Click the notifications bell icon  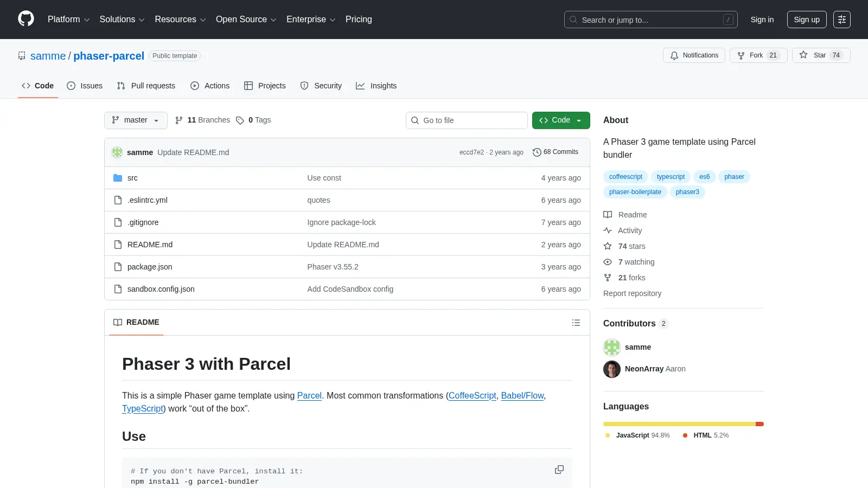(x=674, y=55)
